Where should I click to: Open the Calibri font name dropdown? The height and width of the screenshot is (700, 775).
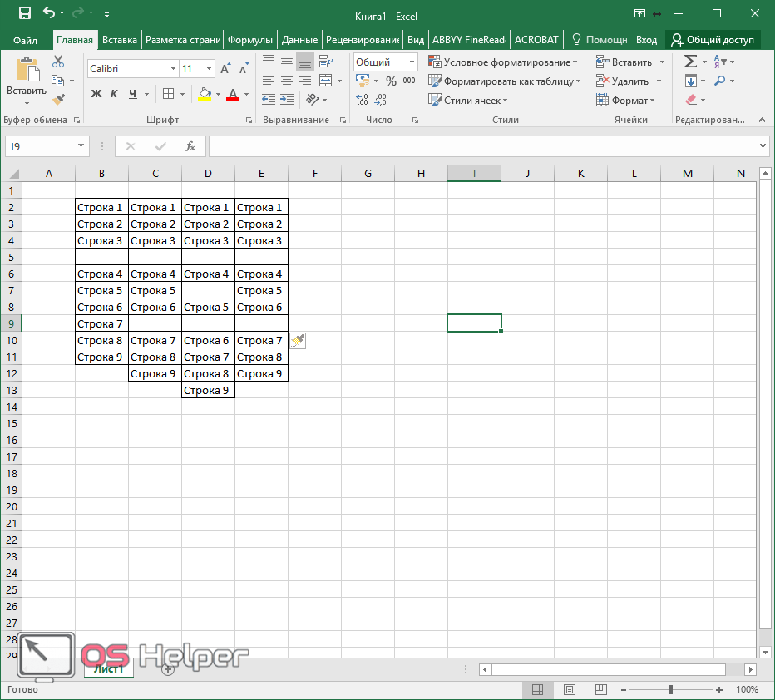click(x=173, y=69)
